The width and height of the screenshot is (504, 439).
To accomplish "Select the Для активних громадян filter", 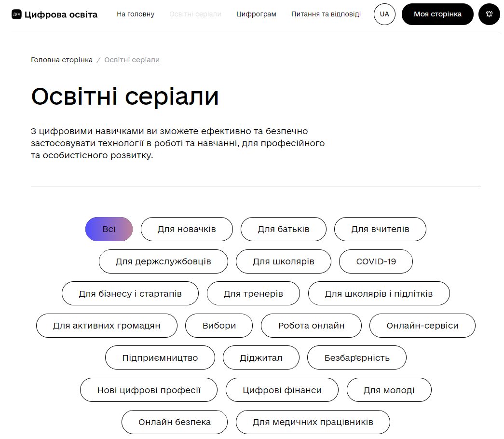I will pos(107,326).
